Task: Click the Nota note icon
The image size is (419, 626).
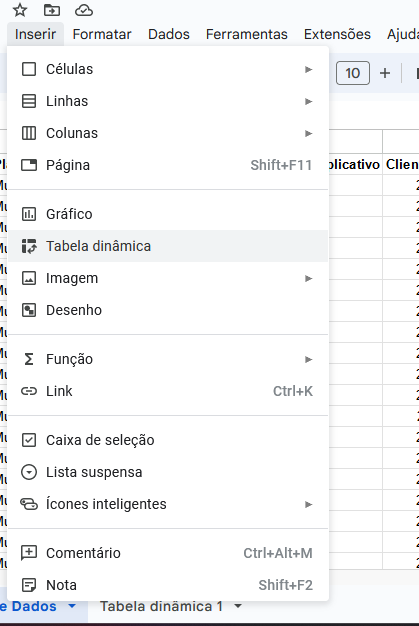Action: [29, 585]
